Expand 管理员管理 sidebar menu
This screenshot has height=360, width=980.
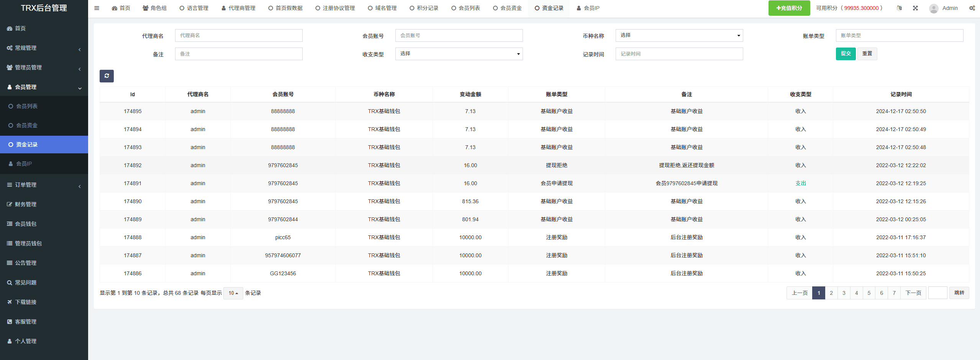click(44, 67)
